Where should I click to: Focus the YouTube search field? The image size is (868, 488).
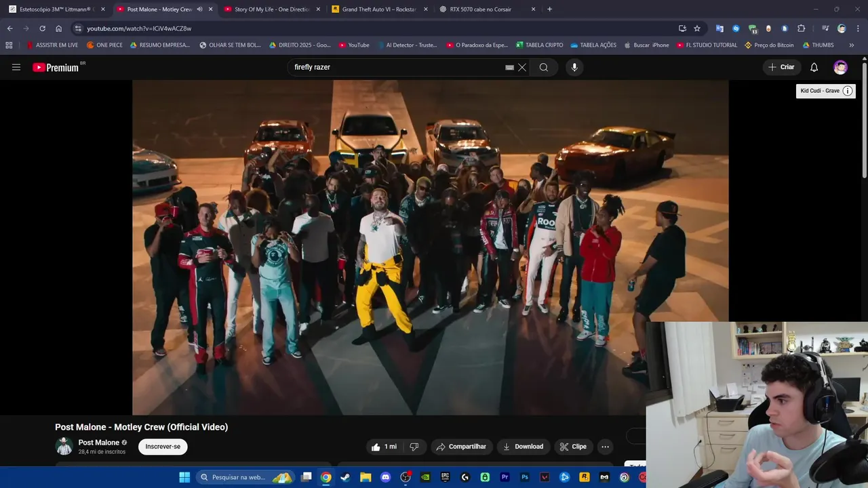[397, 67]
